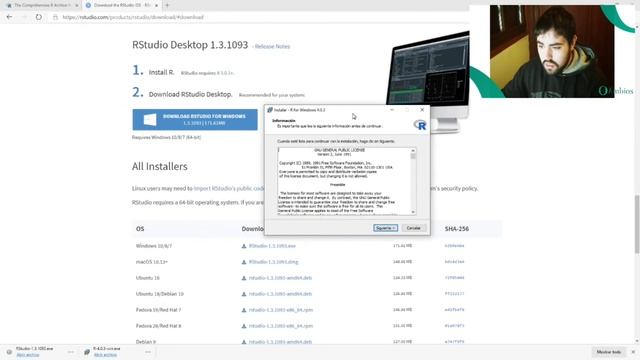Viewport: 640px width, 360px height.
Task: Open the Release Notes link
Action: pyautogui.click(x=272, y=47)
